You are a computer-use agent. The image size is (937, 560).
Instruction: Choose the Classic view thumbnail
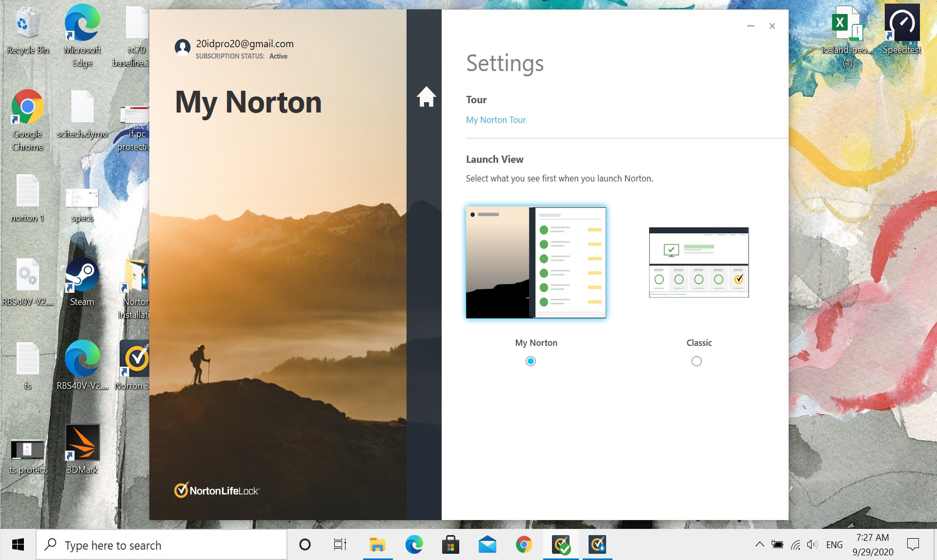pos(698,262)
